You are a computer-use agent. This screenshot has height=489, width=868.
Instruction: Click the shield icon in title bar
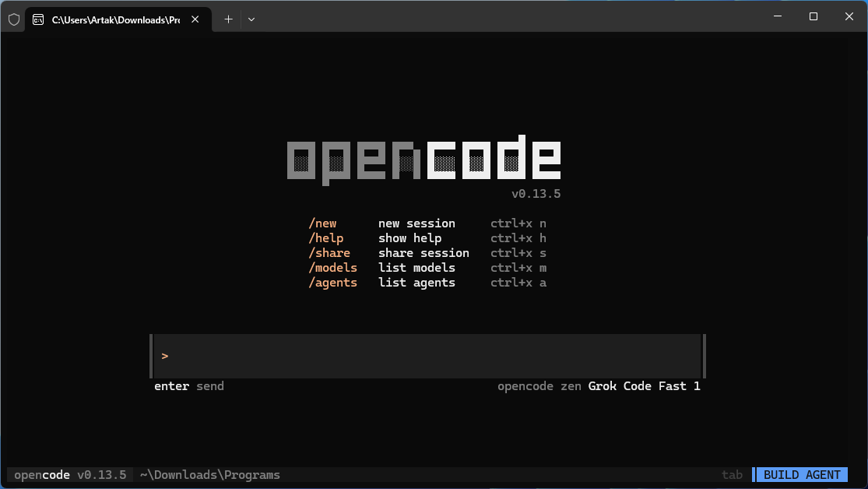[x=14, y=19]
